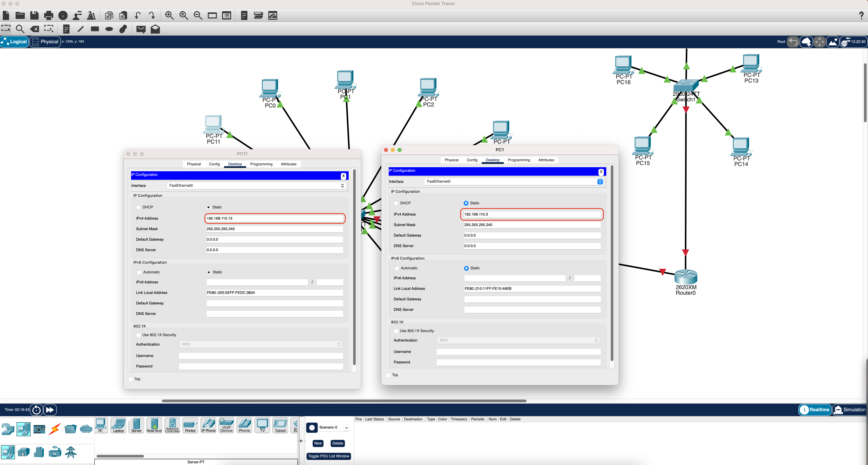Select the Connections lightning bolt category
Image resolution: width=868 pixels, height=465 pixels.
point(55,429)
